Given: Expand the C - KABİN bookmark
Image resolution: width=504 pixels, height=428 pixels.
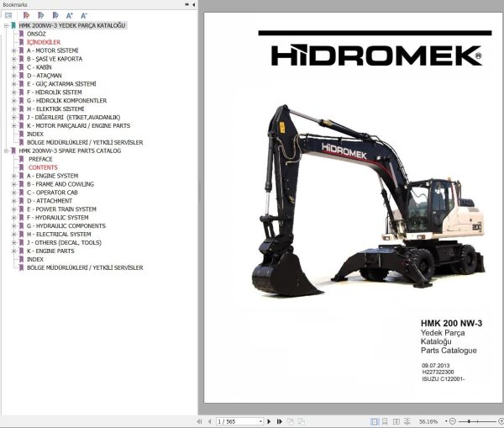Looking at the screenshot, I should coord(13,67).
